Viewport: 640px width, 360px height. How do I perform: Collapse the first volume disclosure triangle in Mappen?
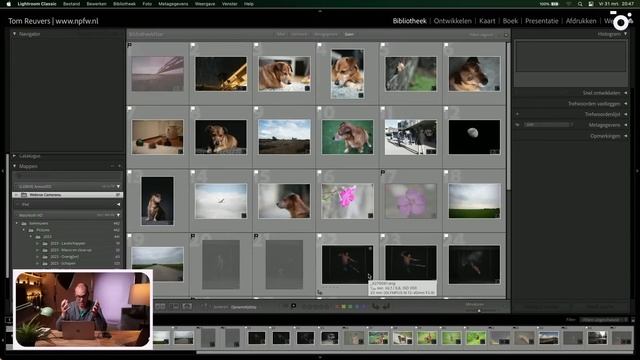tap(118, 187)
